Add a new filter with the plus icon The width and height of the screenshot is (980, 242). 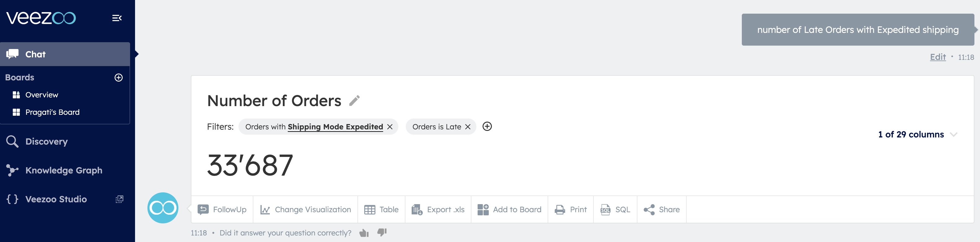tap(487, 127)
